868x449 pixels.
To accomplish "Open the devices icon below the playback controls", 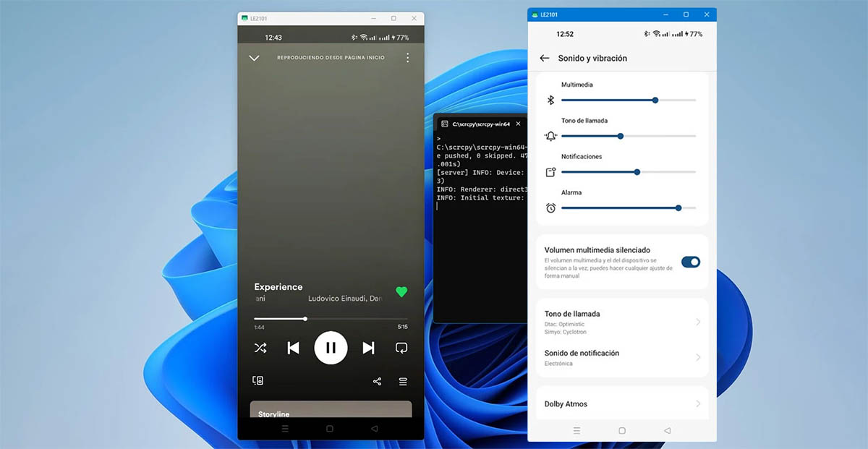I will [x=258, y=380].
